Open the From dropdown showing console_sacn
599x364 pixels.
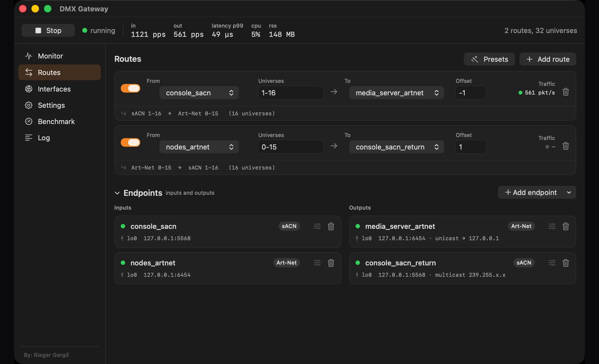[199, 93]
